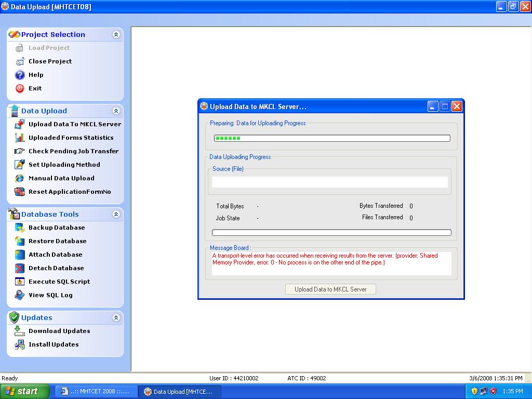532x399 pixels.
Task: Collapse the Database Tools panel
Action: point(116,214)
